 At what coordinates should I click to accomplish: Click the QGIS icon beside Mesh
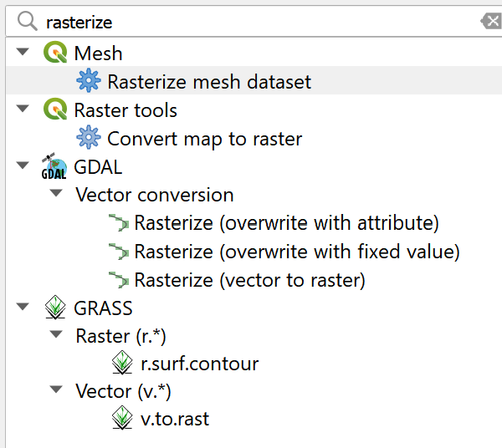click(x=54, y=53)
